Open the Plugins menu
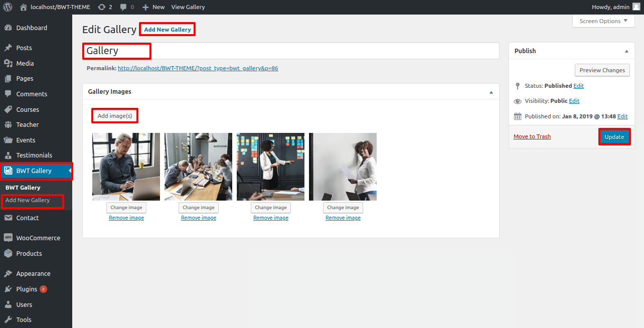The width and height of the screenshot is (644, 328). coord(27,289)
